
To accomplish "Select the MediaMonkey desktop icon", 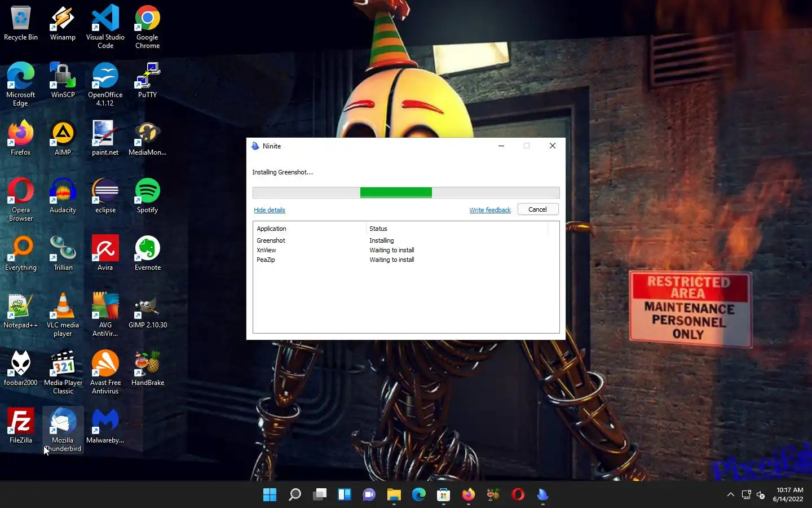I will click(x=148, y=138).
